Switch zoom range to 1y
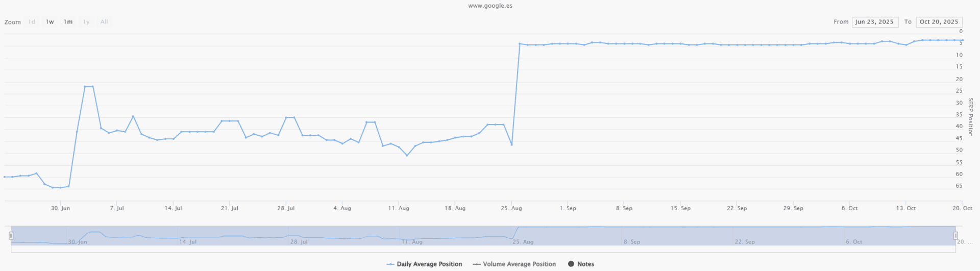This screenshot has height=271, width=980. tap(86, 22)
